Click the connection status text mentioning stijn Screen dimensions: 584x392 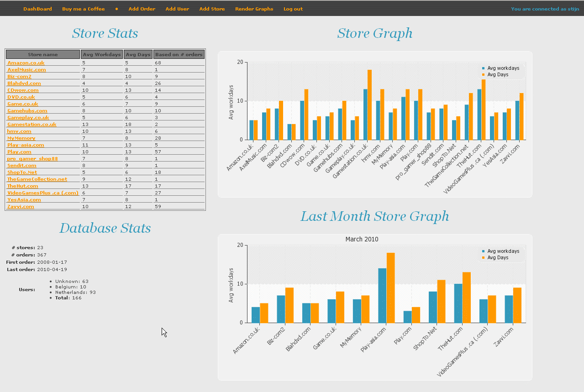pos(545,9)
